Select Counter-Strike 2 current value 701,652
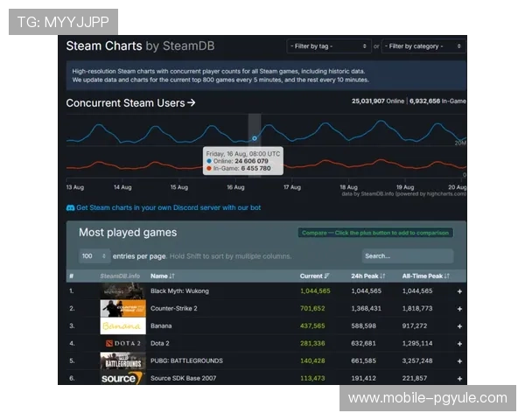This screenshot has height=420, width=525. (x=312, y=309)
